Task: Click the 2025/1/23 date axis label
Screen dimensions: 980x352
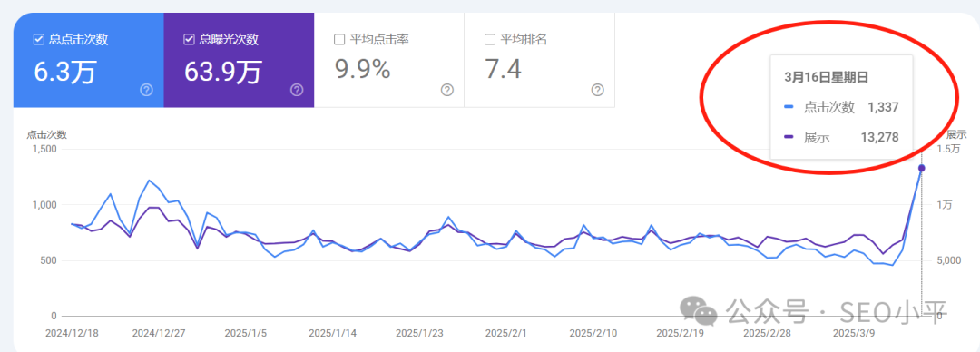Action: click(x=420, y=333)
